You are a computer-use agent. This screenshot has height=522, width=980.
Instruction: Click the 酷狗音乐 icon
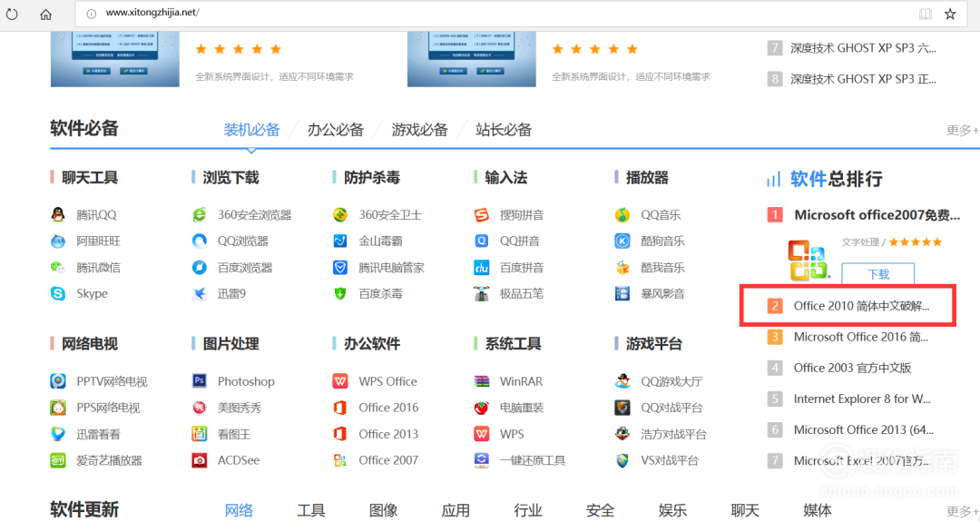tap(622, 241)
